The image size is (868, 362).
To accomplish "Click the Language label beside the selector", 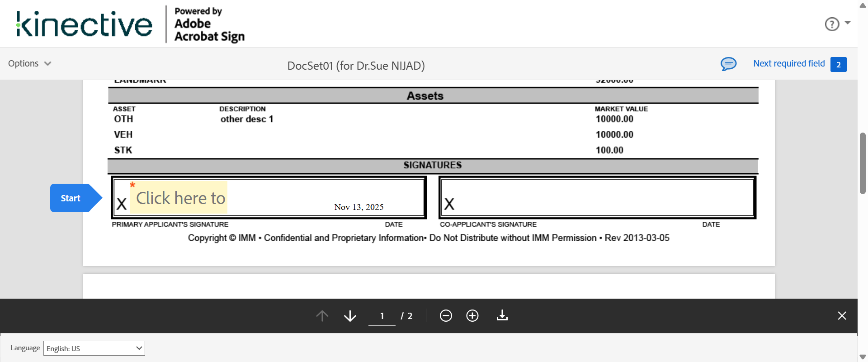I will [25, 348].
